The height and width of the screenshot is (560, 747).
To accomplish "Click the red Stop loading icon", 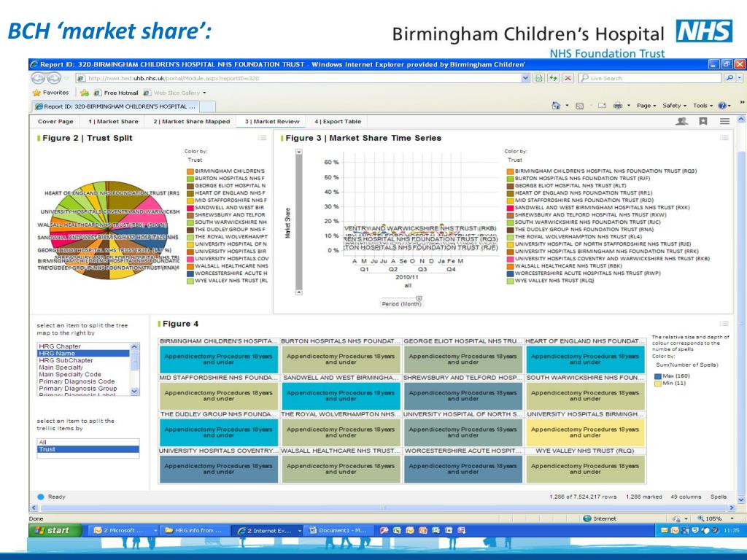I will (x=568, y=78).
